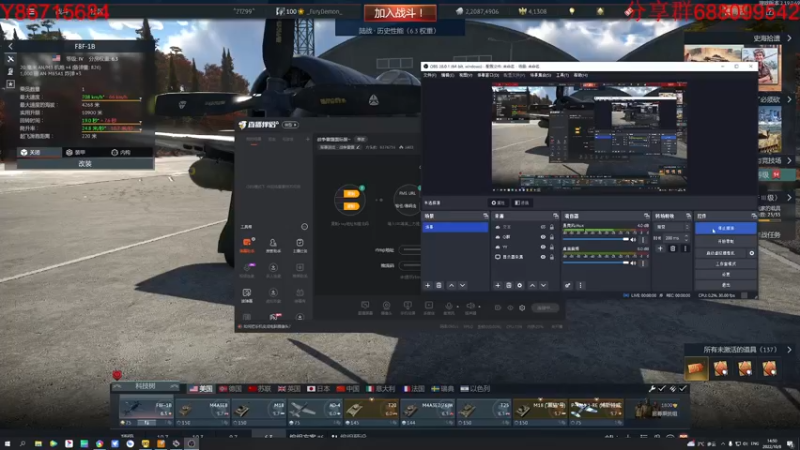Click the light bulb icon in game top bar
The image size is (800, 450).
pyautogui.click(x=572, y=11)
